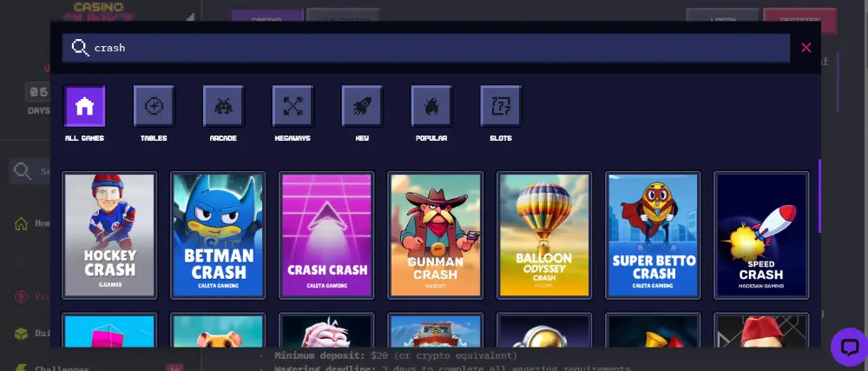868x371 pixels.
Task: Open Gunman Crash game
Action: pyautogui.click(x=436, y=235)
